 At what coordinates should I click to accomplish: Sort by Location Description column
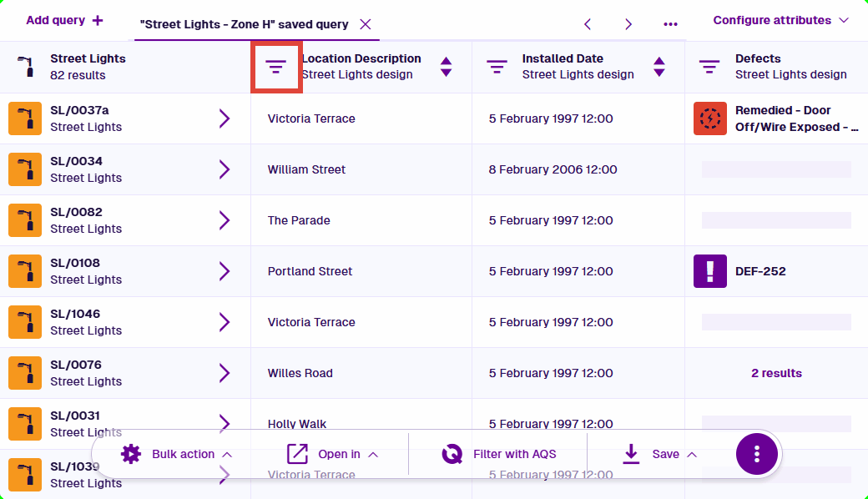[447, 67]
